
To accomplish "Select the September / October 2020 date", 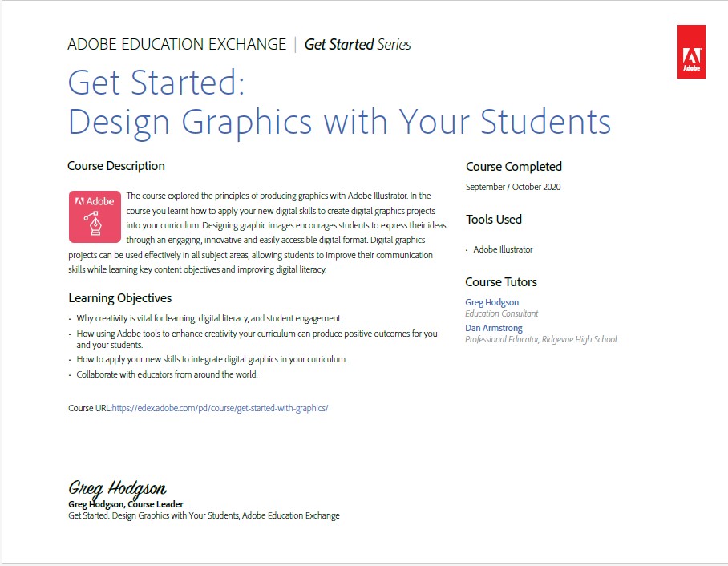I will (x=513, y=187).
